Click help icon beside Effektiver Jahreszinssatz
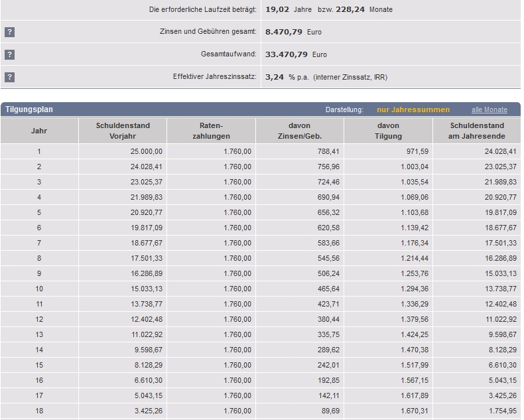The height and width of the screenshot is (420, 524). click(9, 77)
